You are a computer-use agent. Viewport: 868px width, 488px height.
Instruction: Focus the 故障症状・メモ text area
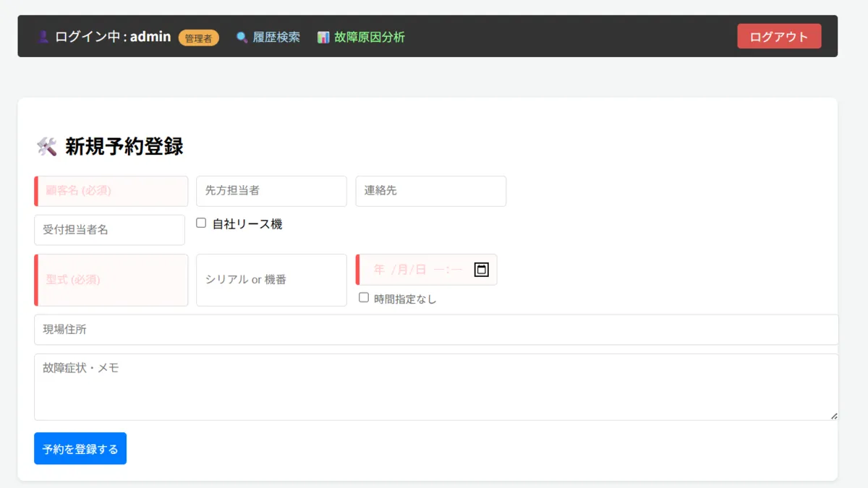click(x=436, y=387)
